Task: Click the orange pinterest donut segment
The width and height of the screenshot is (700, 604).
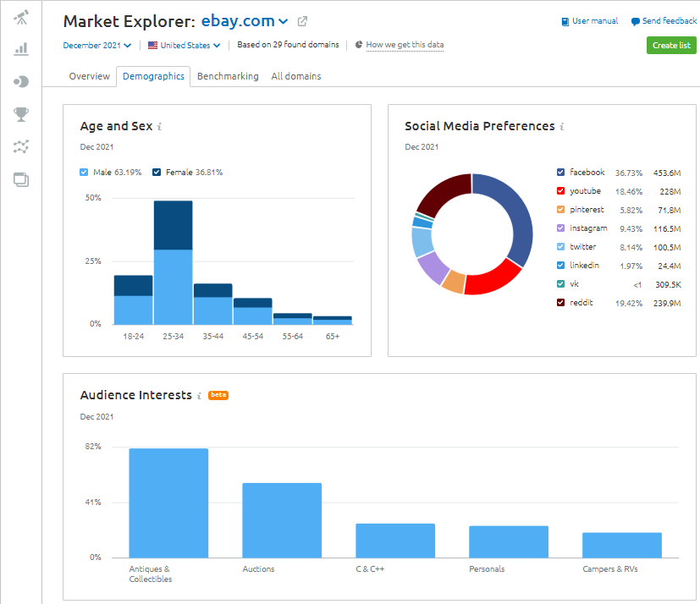Action: coord(455,283)
